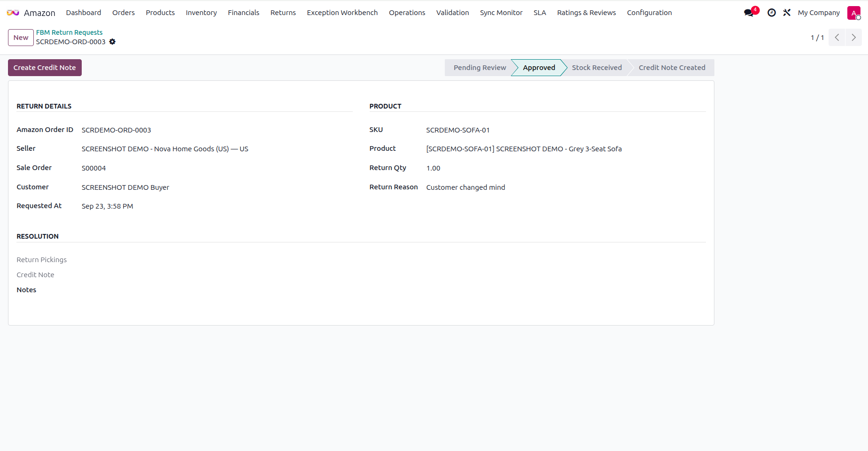Open the Ratings & Reviews menu
Viewport: 868px width, 451px height.
point(587,13)
